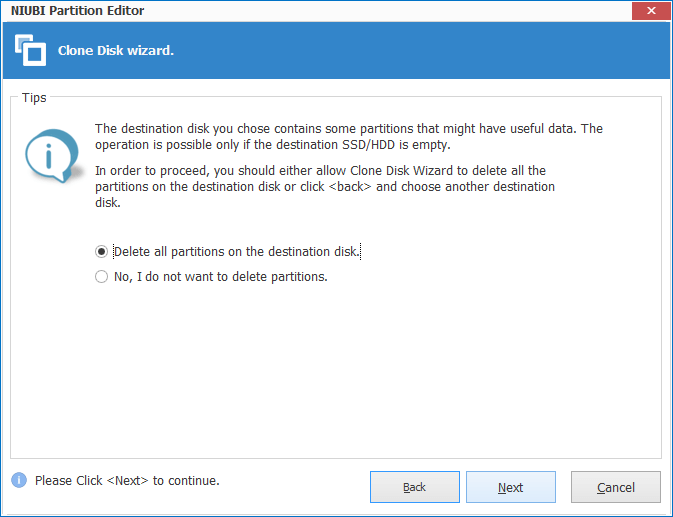This screenshot has height=517, width=673.
Task: Click the blank title bar area beside the close button
Action: click(x=400, y=11)
